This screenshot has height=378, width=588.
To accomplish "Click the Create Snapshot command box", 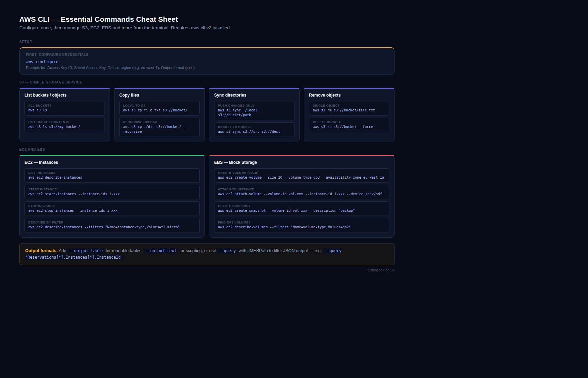I will click(x=302, y=209).
